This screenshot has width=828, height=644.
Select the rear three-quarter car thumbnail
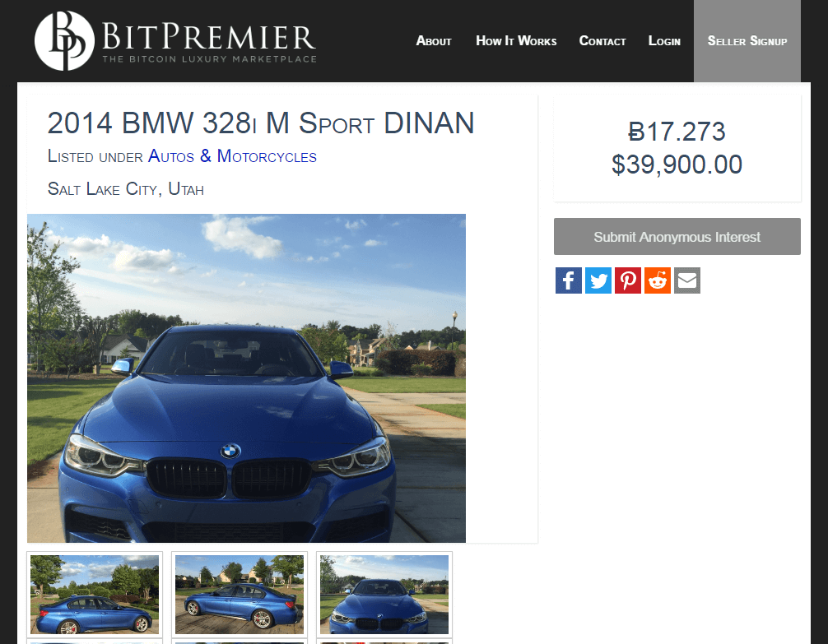tap(240, 594)
